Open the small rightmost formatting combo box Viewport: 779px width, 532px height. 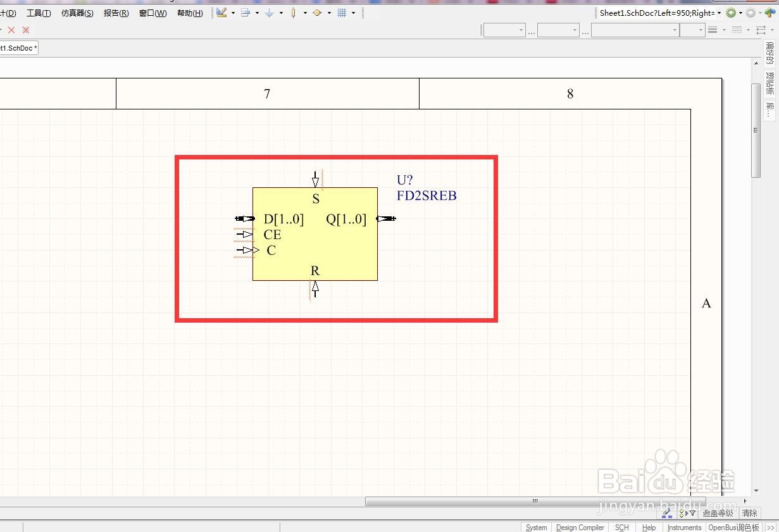(692, 30)
